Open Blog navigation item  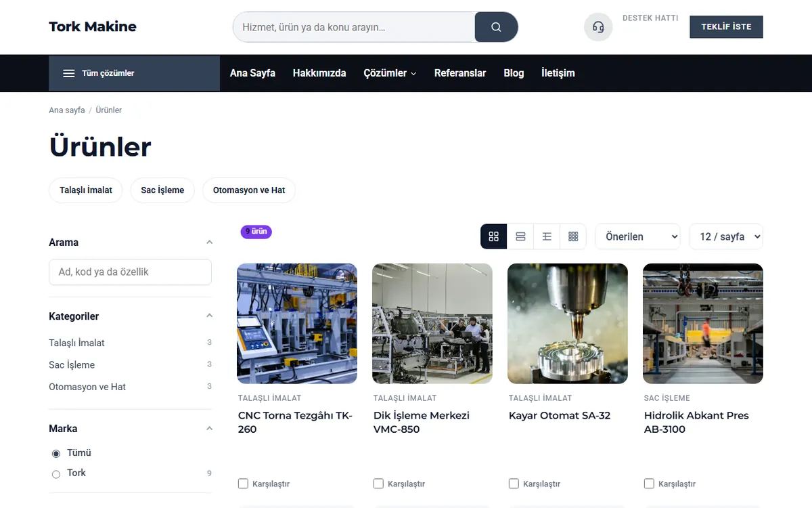pos(514,73)
